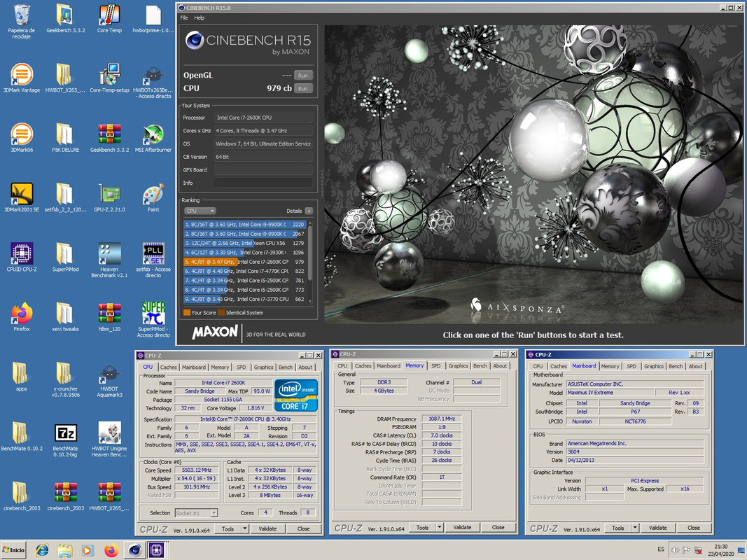Open Internet Explorer from the taskbar
The width and height of the screenshot is (747, 560).
pyautogui.click(x=42, y=550)
